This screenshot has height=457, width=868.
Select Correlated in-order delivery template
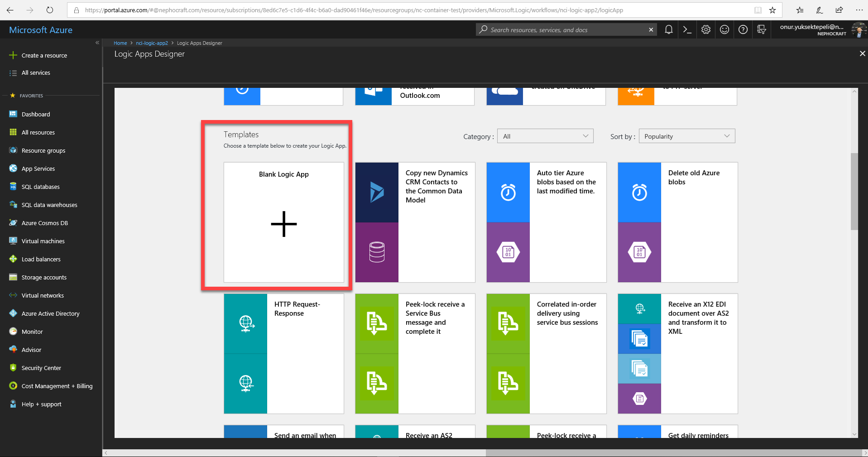tap(547, 354)
